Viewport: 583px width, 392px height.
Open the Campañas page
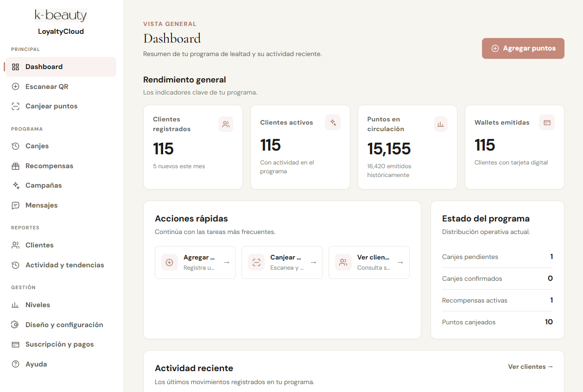click(60, 185)
